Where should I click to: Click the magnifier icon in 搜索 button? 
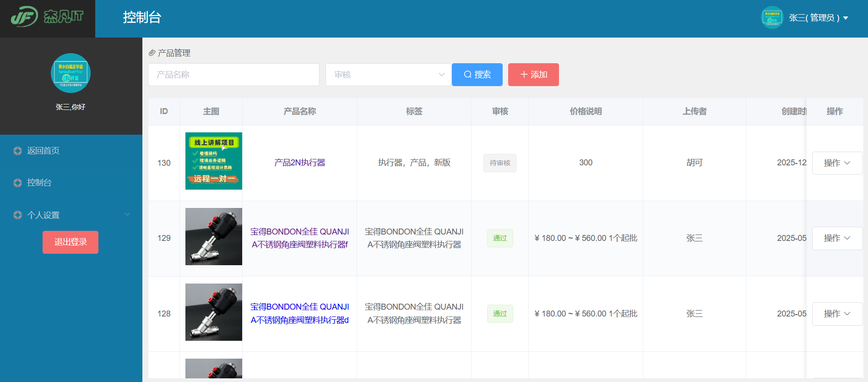[468, 74]
